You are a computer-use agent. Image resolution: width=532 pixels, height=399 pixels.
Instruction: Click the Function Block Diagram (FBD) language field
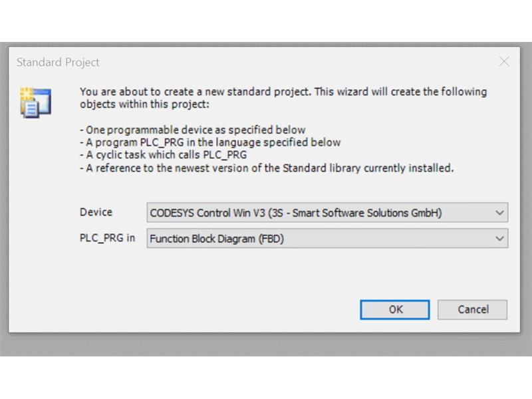click(x=327, y=239)
